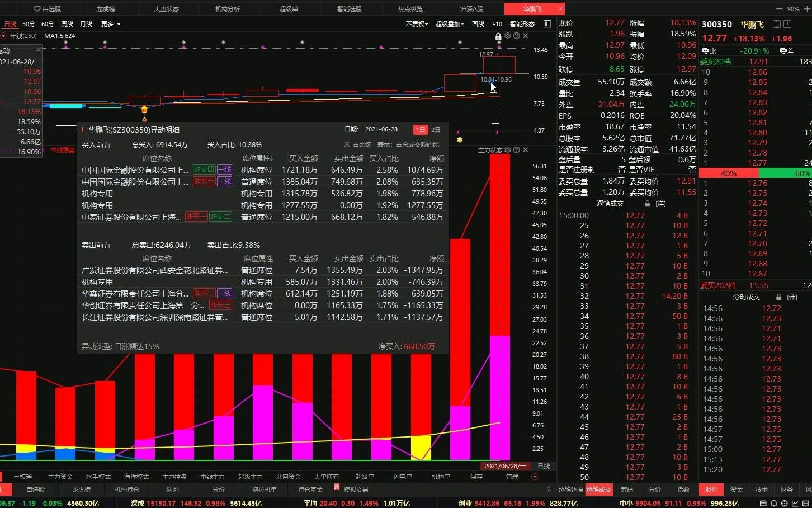Click the lock icon beside 逐笔成交
This screenshot has height=508, width=812.
coord(647,204)
